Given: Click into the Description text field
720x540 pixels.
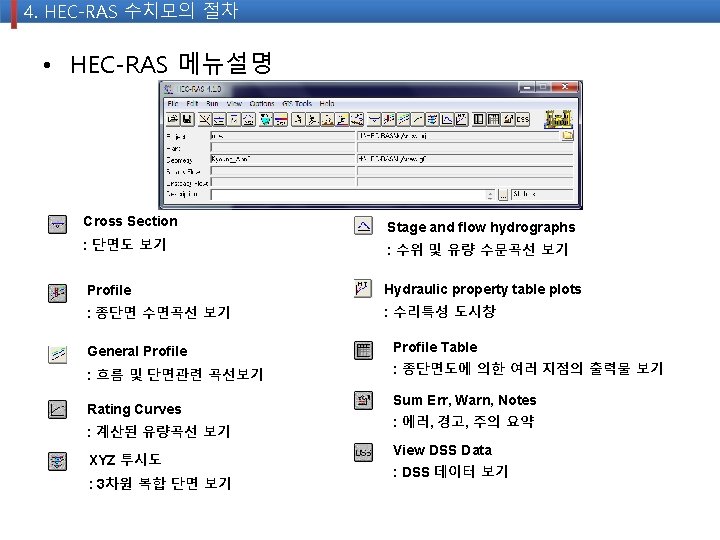Looking at the screenshot, I should pyautogui.click(x=349, y=195).
